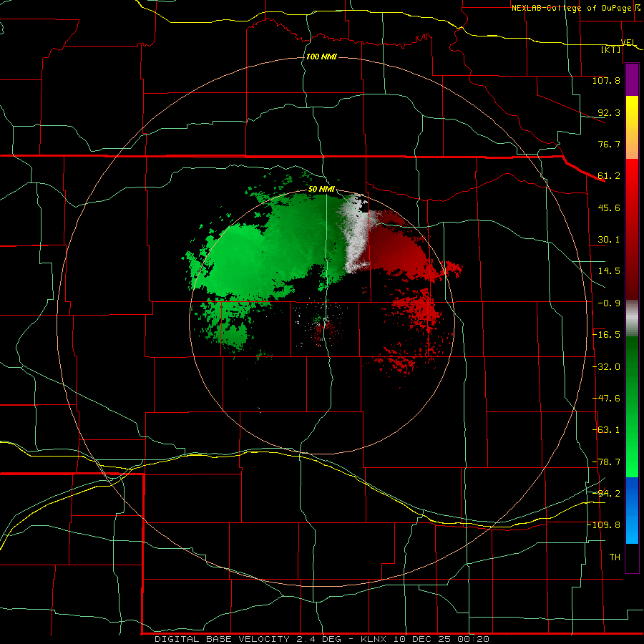
Task: Click the TH label below the color bar
Action: [615, 557]
